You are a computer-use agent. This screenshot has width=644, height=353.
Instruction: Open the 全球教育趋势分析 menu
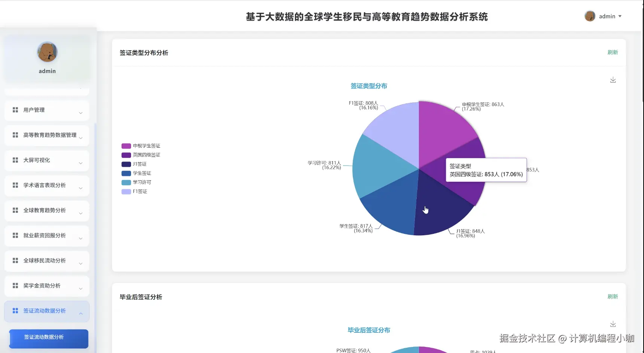(x=47, y=211)
